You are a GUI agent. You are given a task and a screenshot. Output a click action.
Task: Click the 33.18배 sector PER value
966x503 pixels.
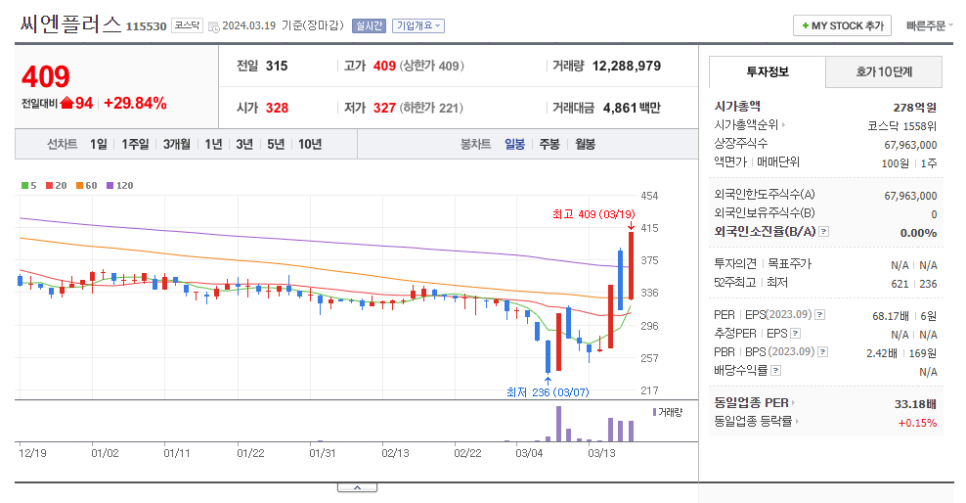pyautogui.click(x=915, y=404)
